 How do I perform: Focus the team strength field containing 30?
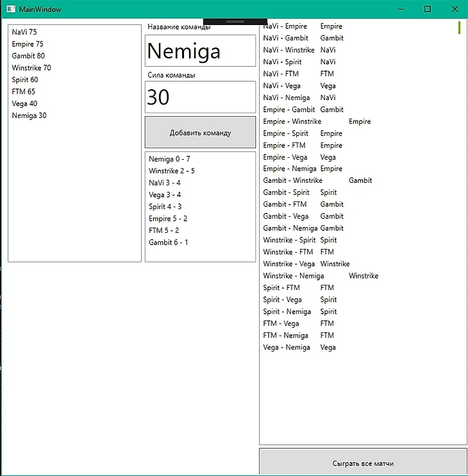(200, 97)
